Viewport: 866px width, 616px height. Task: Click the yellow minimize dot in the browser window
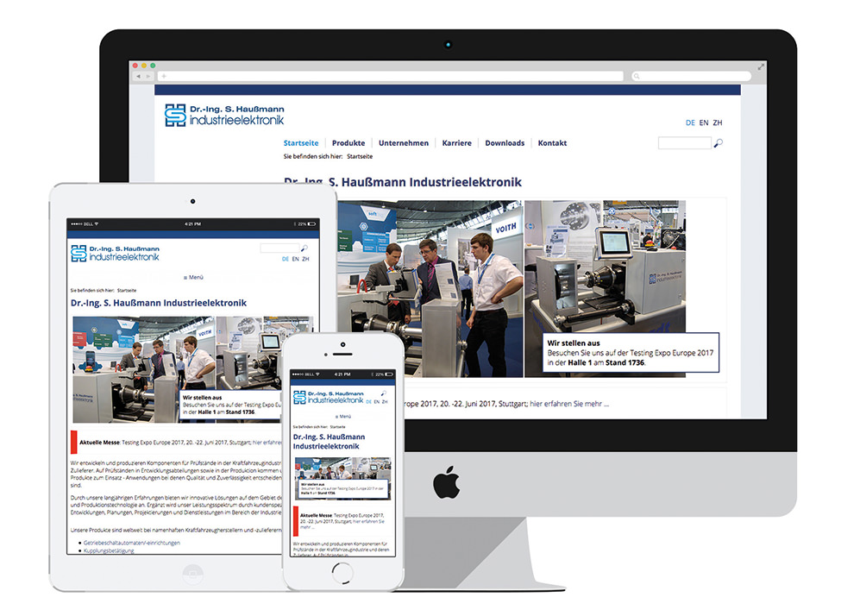(144, 66)
